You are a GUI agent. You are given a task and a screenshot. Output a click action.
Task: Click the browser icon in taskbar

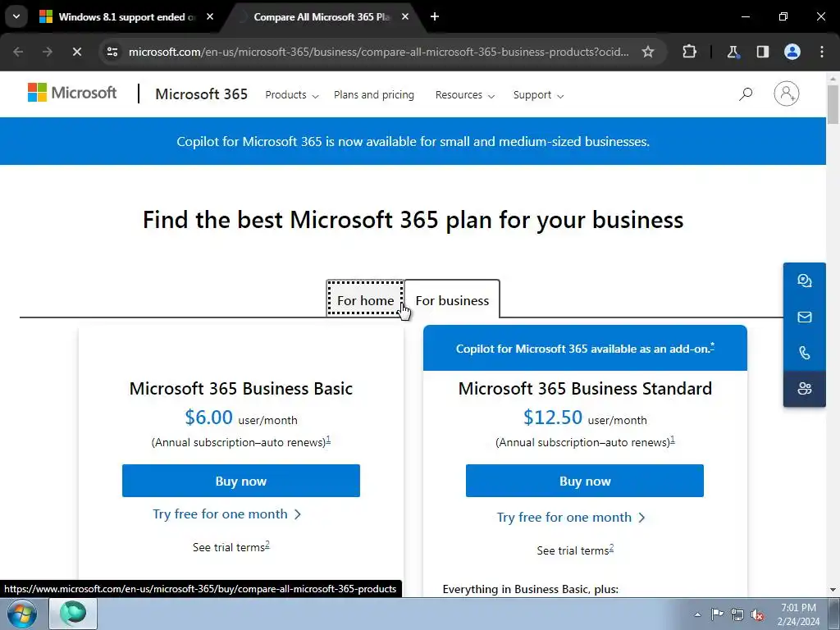tap(73, 614)
